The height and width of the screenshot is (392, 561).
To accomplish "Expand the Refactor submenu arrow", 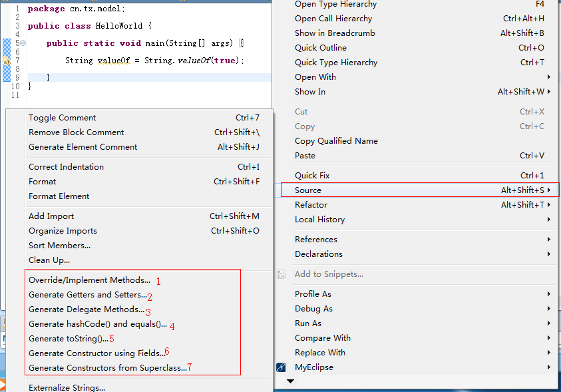I will click(548, 204).
